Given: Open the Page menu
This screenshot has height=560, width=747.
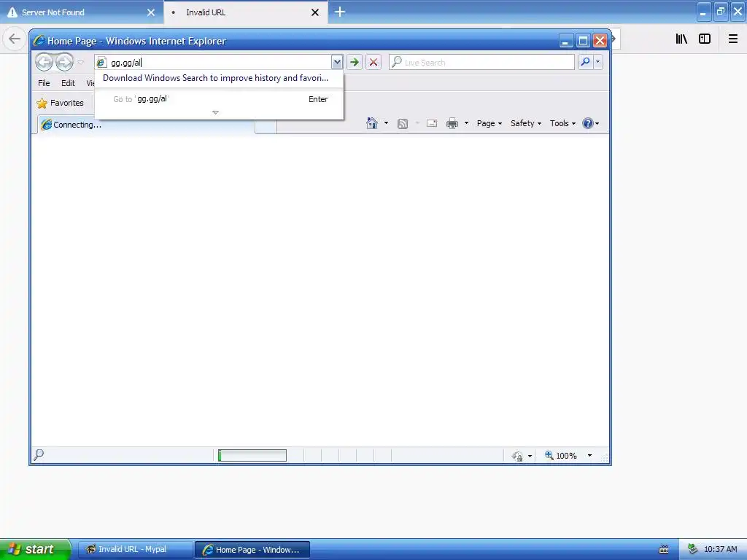Looking at the screenshot, I should [489, 123].
